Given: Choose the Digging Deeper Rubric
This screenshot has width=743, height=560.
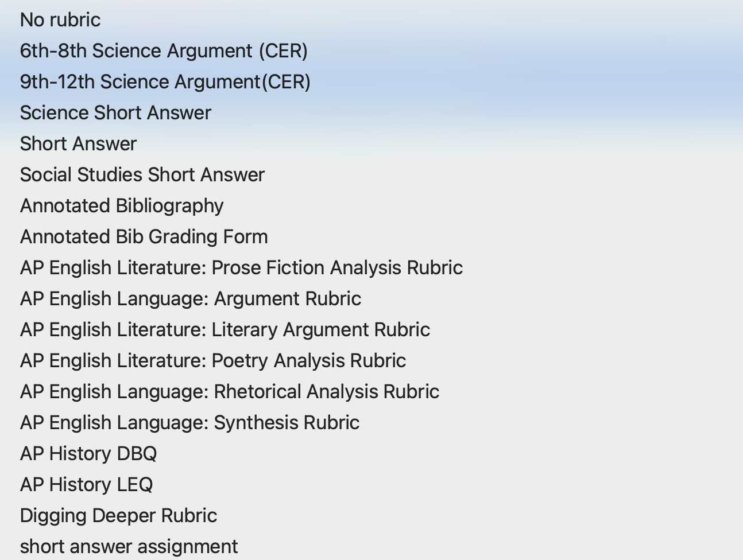Looking at the screenshot, I should coord(118,515).
